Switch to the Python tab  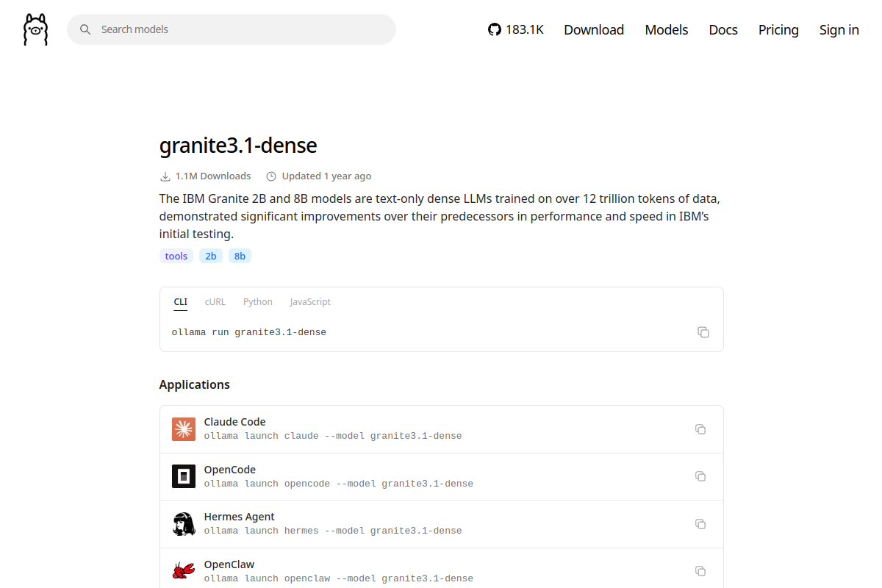coord(258,302)
